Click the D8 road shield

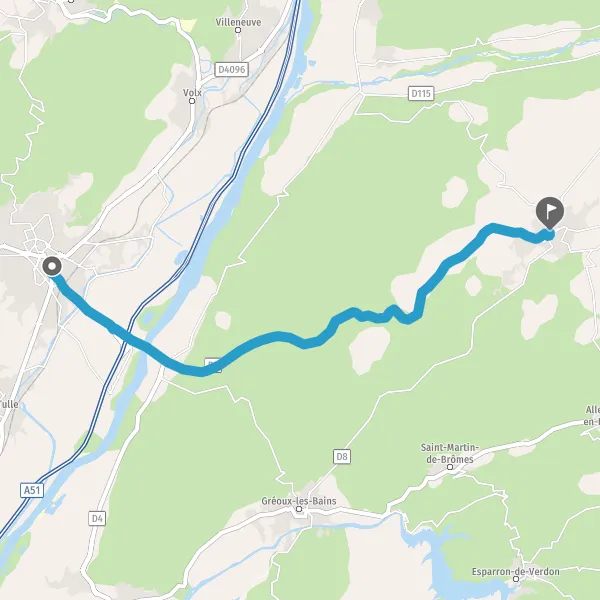[342, 457]
